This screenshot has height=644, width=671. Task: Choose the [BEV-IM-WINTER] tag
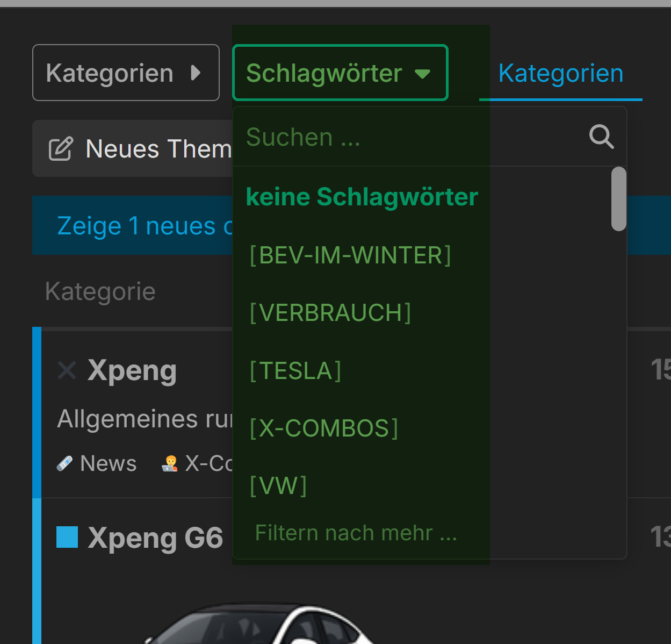[350, 255]
